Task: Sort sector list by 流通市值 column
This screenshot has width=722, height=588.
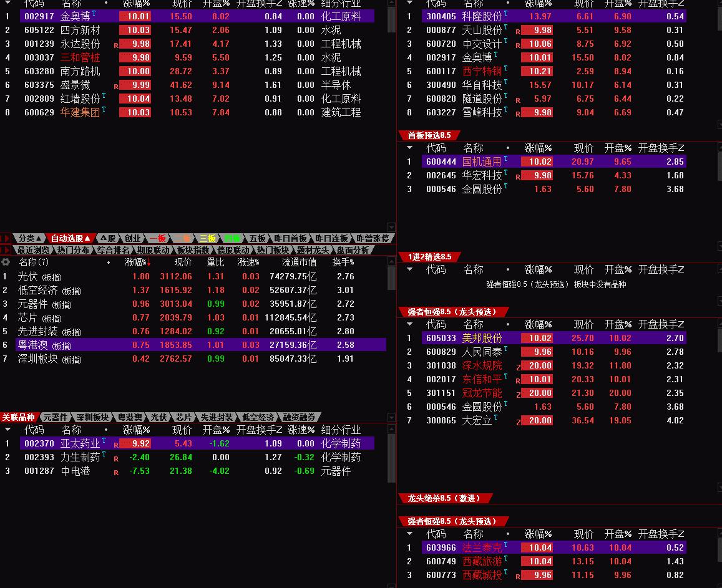Action: click(x=300, y=263)
